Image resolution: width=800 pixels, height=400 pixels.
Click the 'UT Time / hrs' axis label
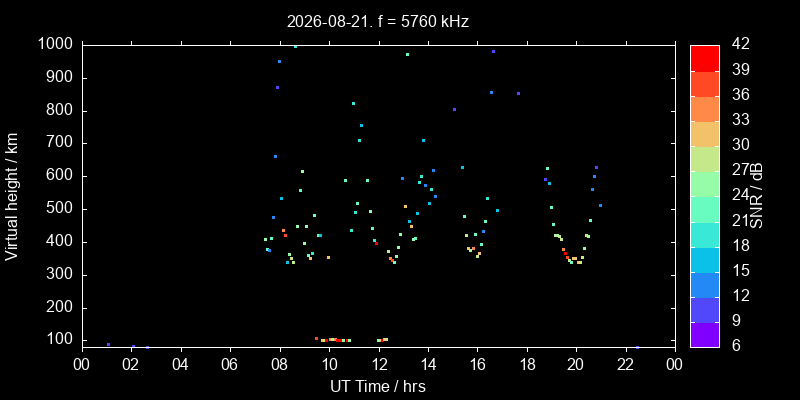[x=378, y=386]
